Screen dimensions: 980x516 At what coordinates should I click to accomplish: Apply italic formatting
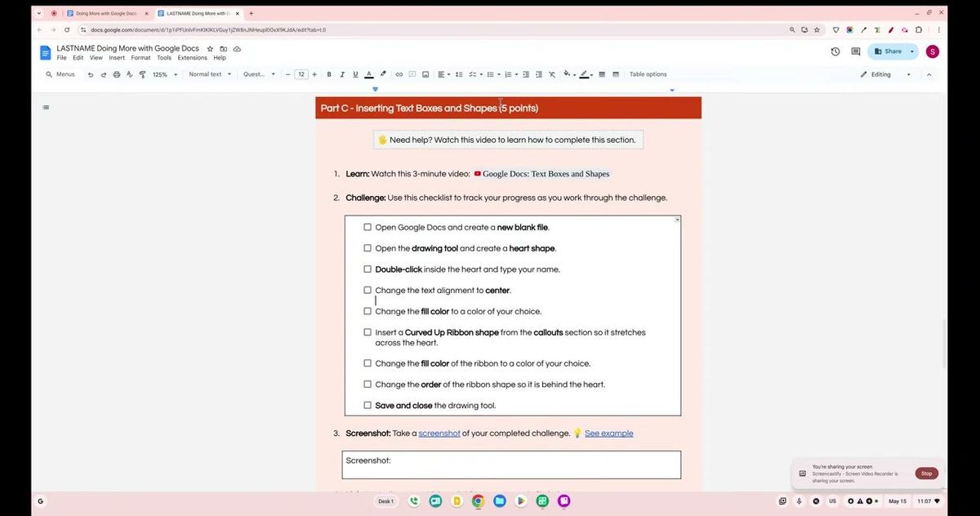342,74
